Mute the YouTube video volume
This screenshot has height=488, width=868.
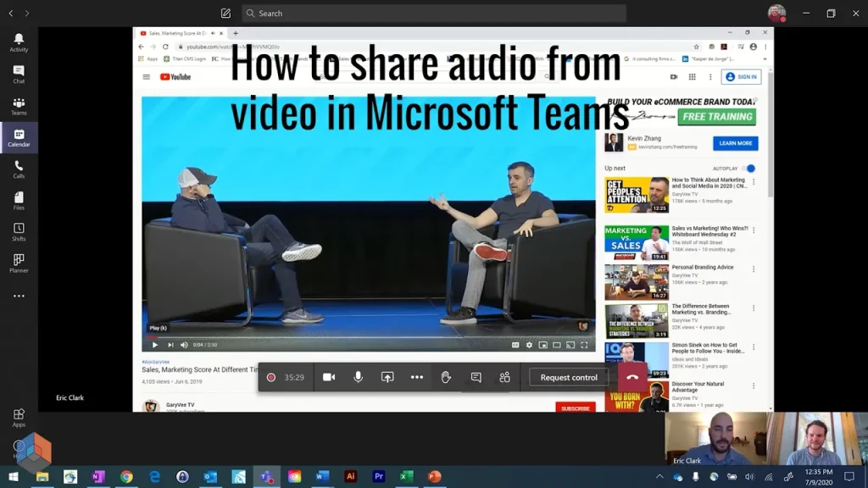coord(184,345)
